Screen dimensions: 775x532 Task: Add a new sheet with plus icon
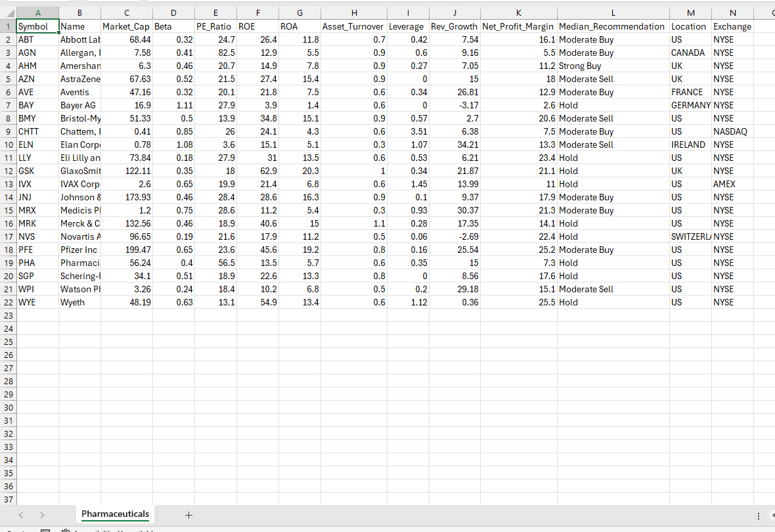(x=188, y=515)
